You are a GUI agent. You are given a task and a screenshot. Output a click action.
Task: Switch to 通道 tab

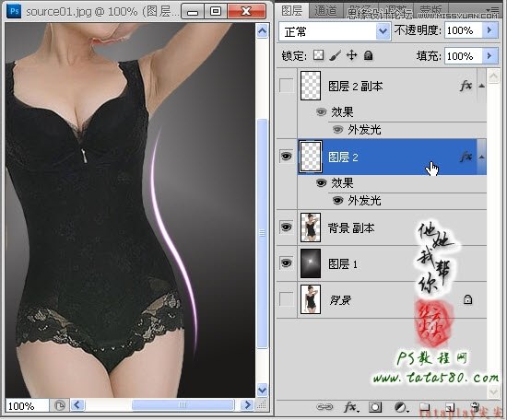325,11
